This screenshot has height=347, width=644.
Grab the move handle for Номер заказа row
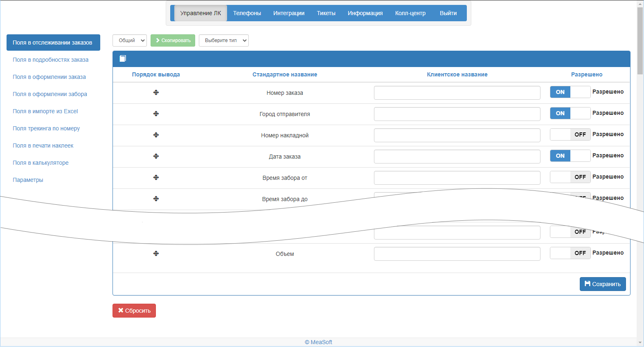coord(156,92)
